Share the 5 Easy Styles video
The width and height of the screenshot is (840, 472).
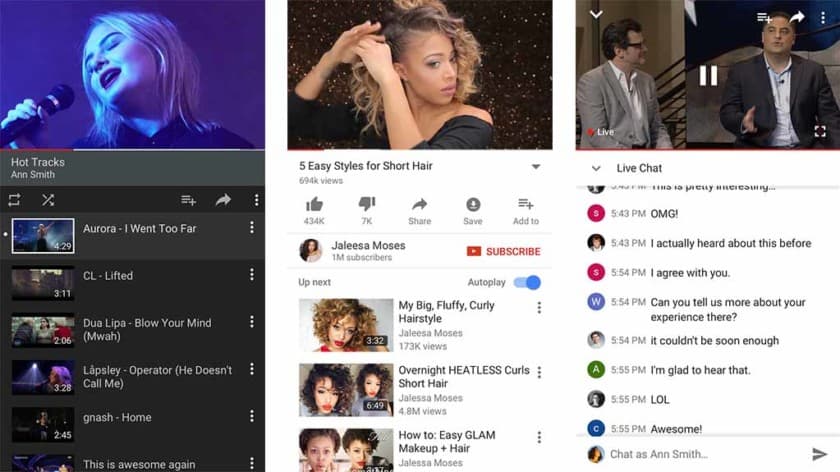click(x=419, y=205)
